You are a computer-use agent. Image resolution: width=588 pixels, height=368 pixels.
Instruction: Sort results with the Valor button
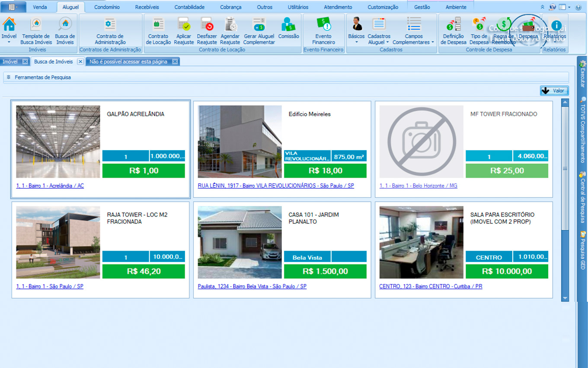point(554,90)
